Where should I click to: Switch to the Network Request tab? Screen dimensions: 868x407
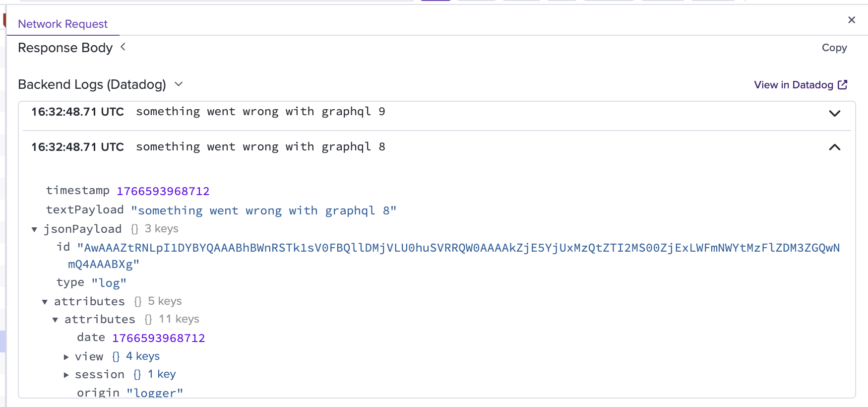(62, 24)
